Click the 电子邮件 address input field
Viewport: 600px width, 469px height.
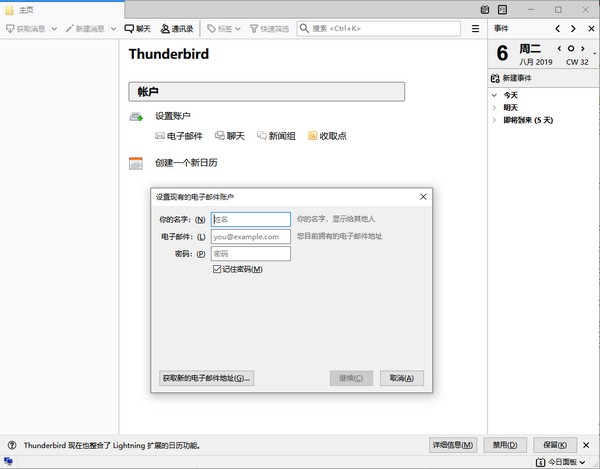[250, 237]
